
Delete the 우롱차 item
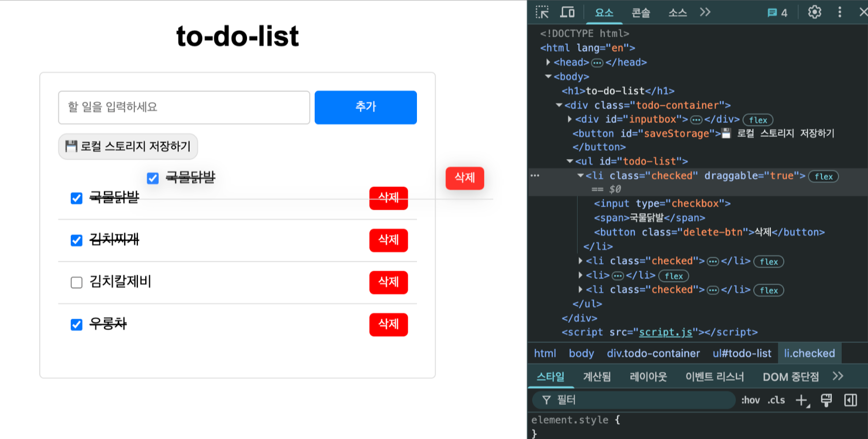tap(389, 325)
